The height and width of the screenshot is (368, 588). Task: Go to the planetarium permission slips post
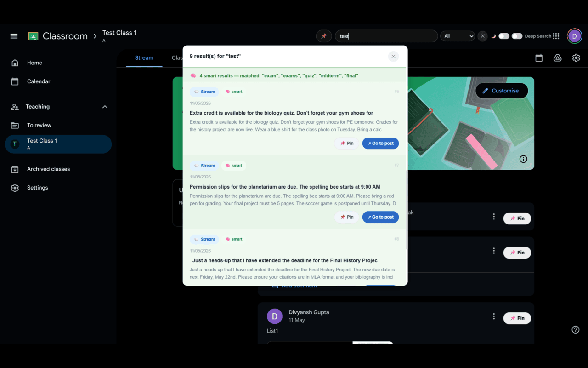point(381,217)
